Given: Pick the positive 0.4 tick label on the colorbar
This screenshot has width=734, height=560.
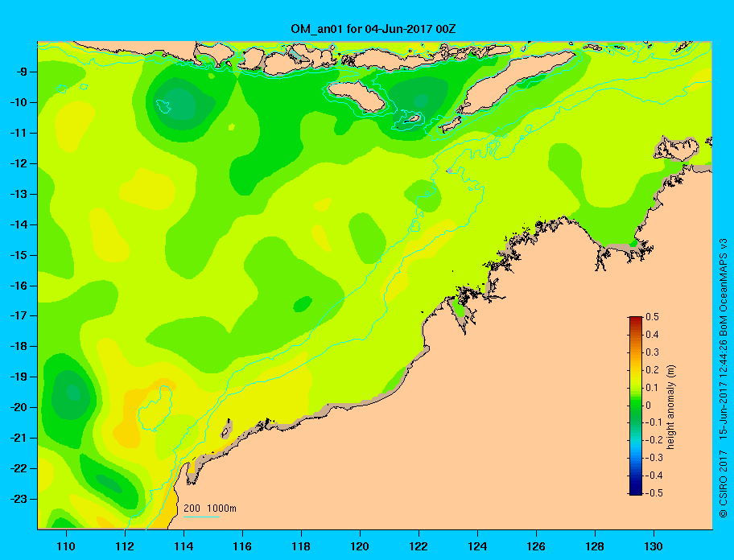Looking at the screenshot, I should [652, 335].
